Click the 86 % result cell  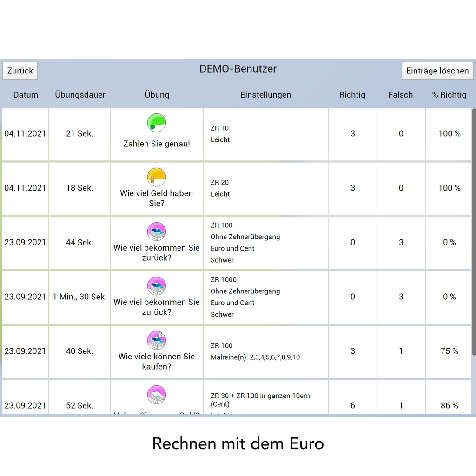click(449, 405)
